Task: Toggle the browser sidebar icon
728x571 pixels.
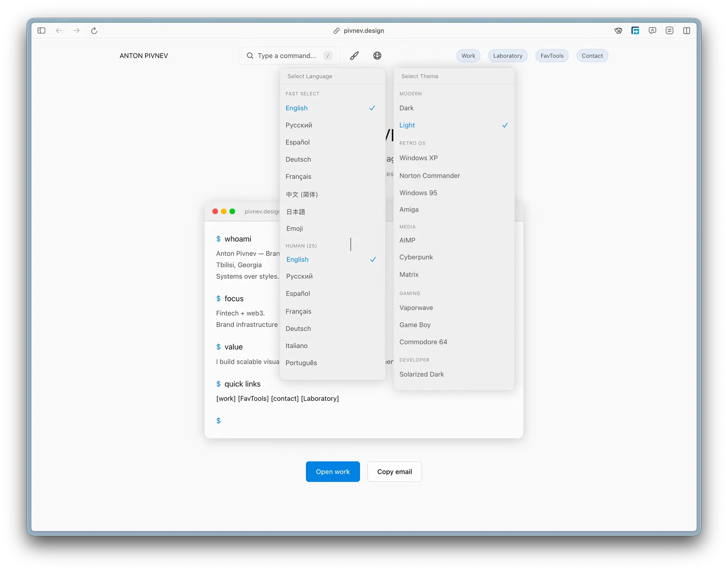Action: click(41, 30)
